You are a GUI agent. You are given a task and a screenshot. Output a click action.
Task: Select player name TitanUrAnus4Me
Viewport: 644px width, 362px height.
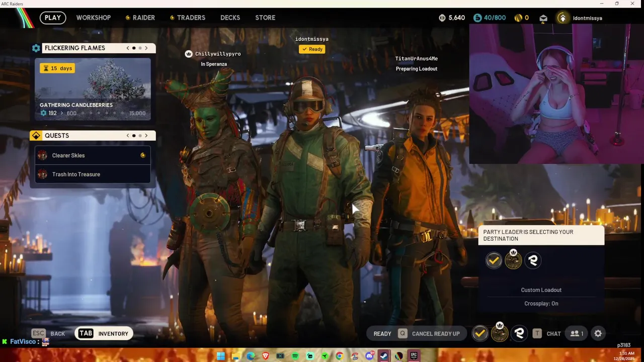point(417,59)
